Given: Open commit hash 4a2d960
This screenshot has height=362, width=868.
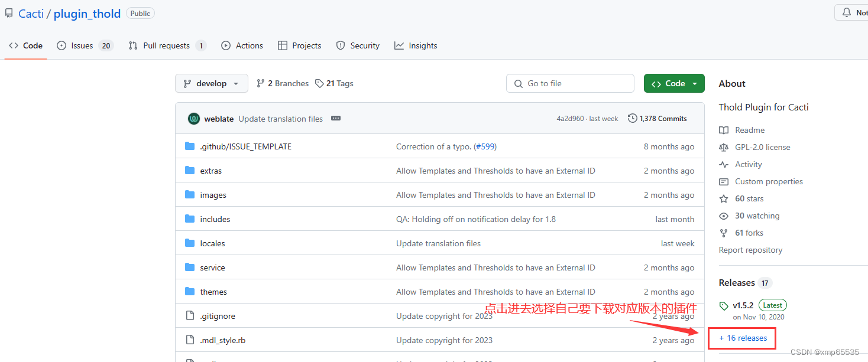Looking at the screenshot, I should (x=569, y=119).
